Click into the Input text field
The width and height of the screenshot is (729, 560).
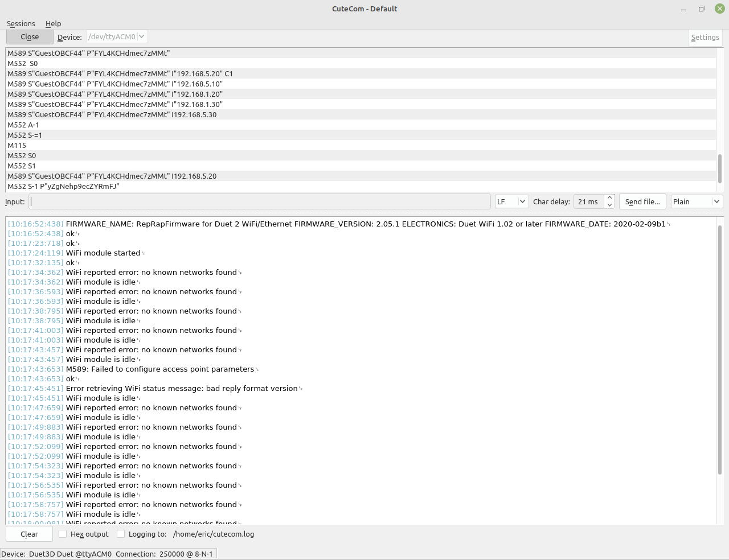(x=260, y=201)
